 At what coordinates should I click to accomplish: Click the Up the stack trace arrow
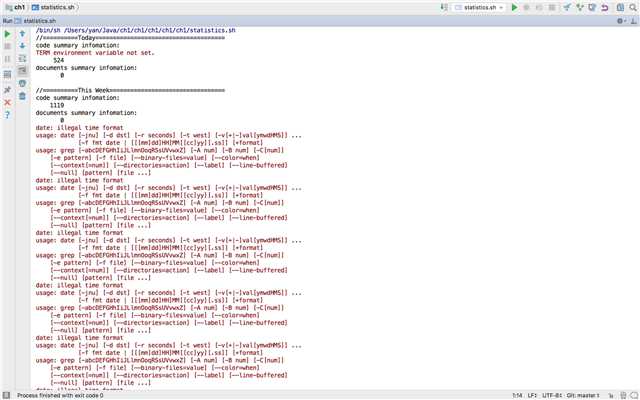click(x=22, y=33)
